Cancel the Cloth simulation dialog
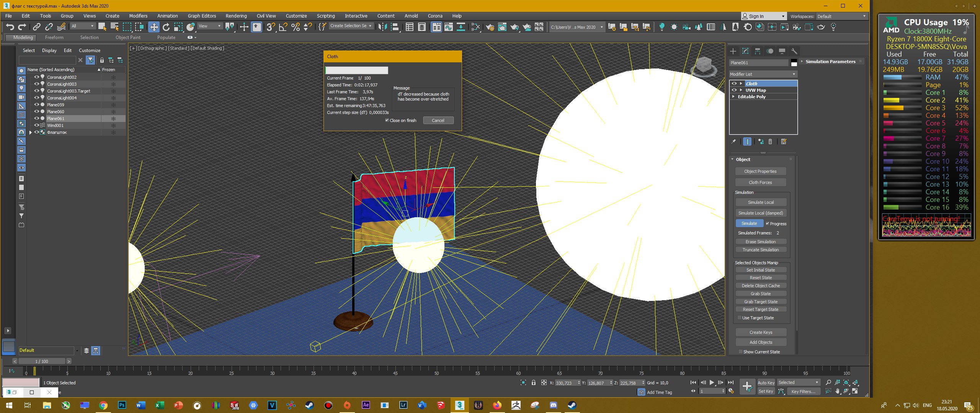The width and height of the screenshot is (980, 413). [x=438, y=120]
